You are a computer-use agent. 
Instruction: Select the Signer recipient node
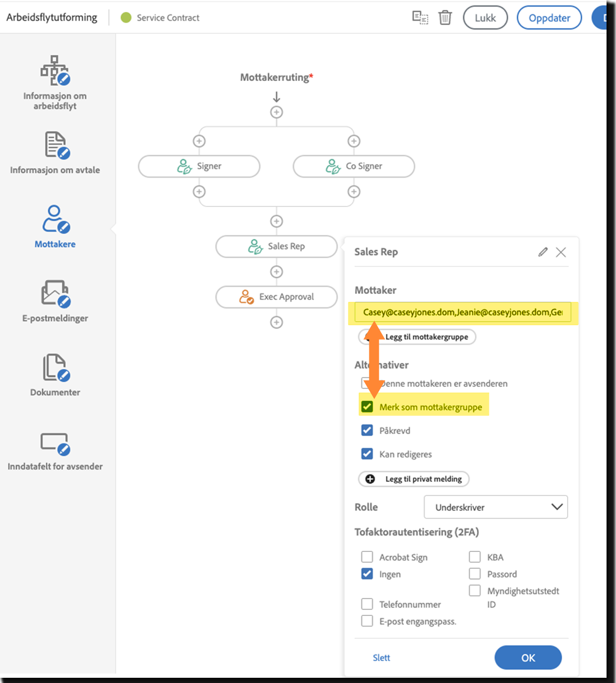pos(199,166)
